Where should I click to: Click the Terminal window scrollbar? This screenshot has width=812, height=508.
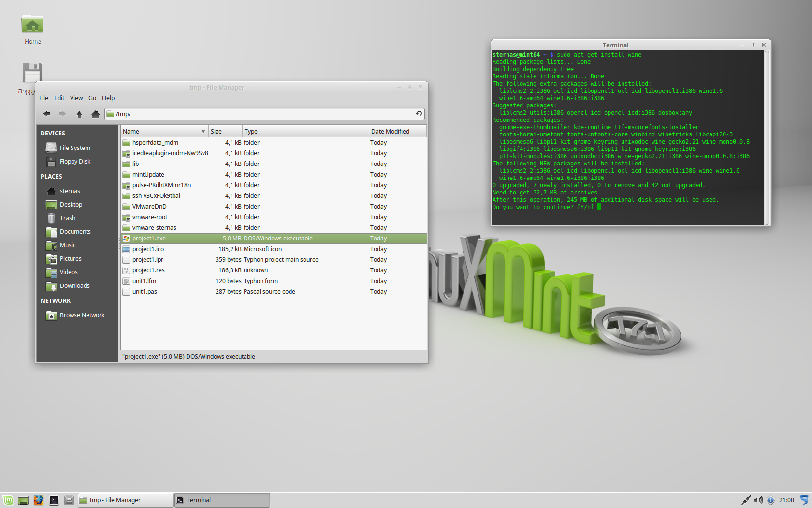click(x=767, y=137)
